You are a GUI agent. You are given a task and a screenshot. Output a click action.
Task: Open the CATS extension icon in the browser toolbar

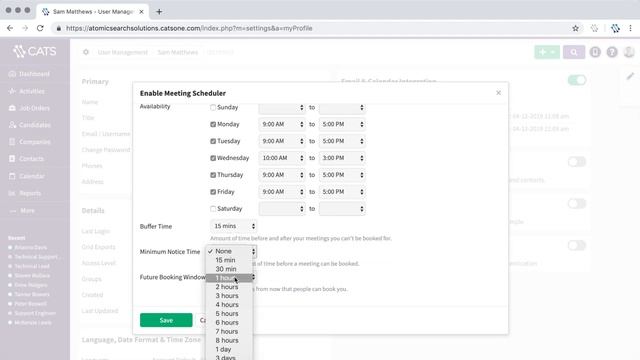pos(615,28)
